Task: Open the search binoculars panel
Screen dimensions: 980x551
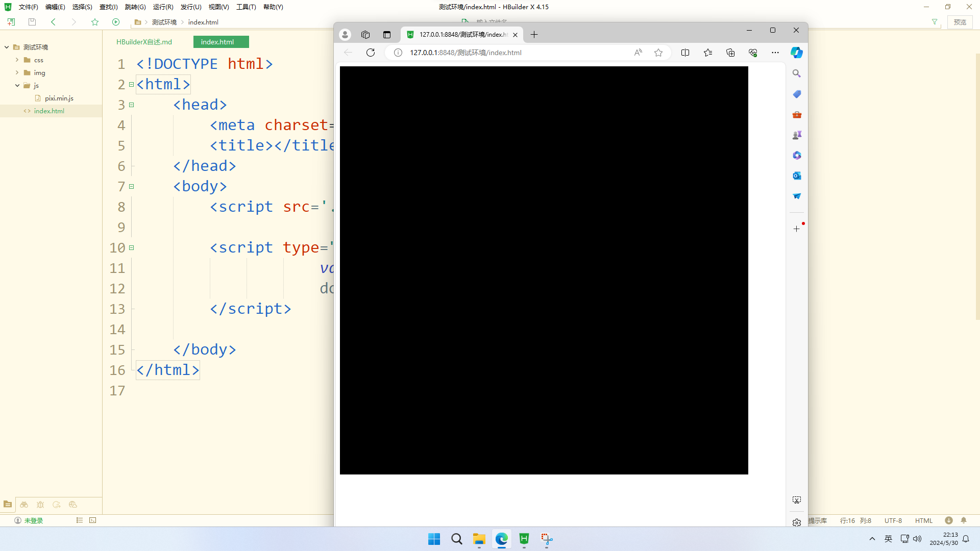Action: tap(24, 505)
